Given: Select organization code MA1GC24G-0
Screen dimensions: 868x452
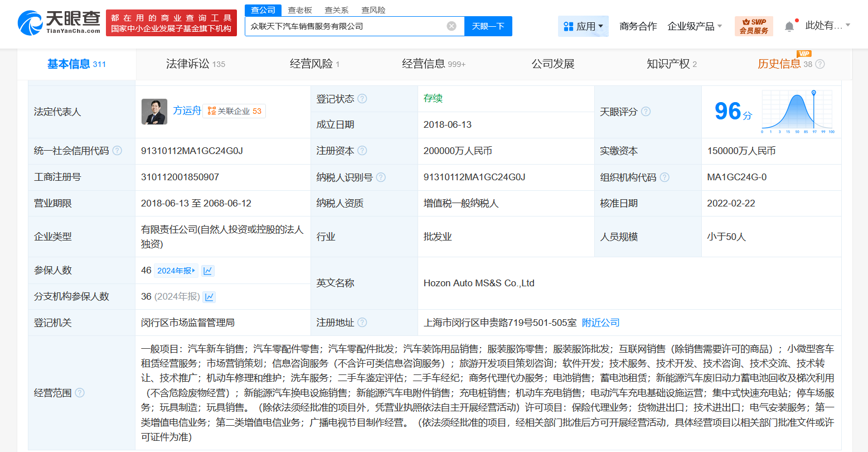Looking at the screenshot, I should coord(737,177).
